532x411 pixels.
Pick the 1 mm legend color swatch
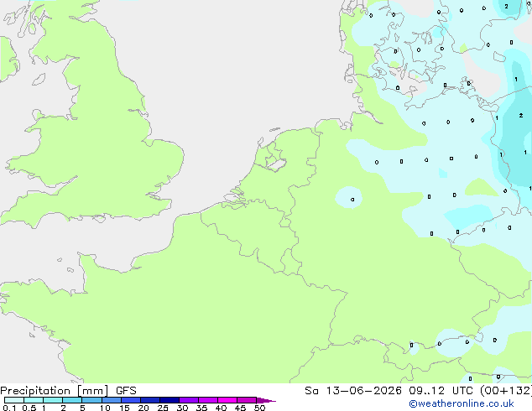pos(53,400)
